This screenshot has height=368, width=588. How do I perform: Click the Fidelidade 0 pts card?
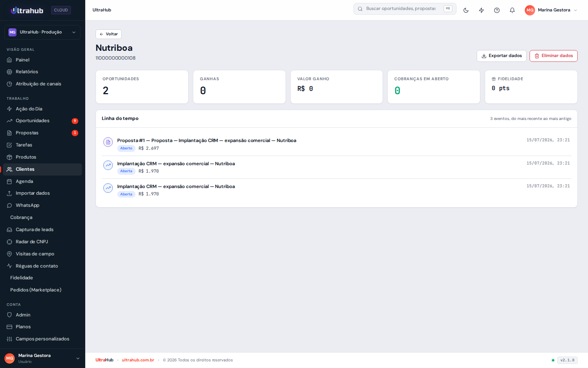tap(531, 87)
